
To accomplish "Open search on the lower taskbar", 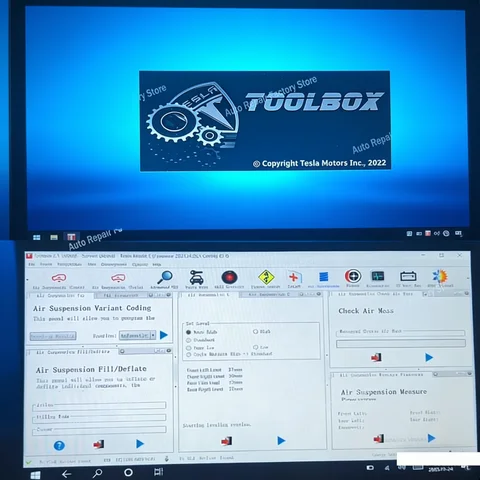I will point(97,473).
